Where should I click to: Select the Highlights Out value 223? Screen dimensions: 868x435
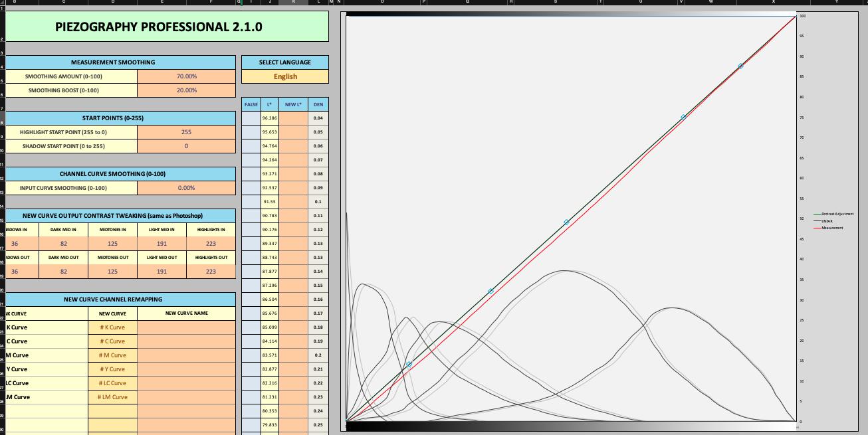[x=211, y=272]
